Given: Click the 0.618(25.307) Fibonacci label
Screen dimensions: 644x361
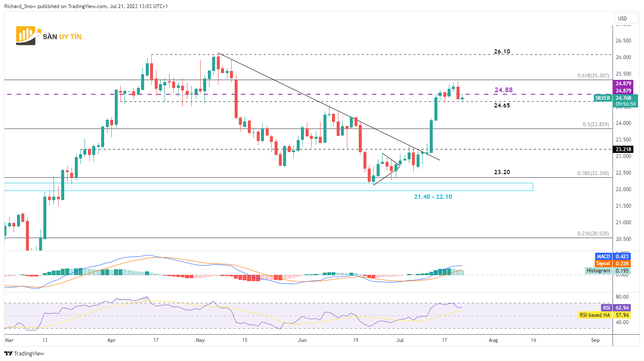Looking at the screenshot, I should click(593, 76).
